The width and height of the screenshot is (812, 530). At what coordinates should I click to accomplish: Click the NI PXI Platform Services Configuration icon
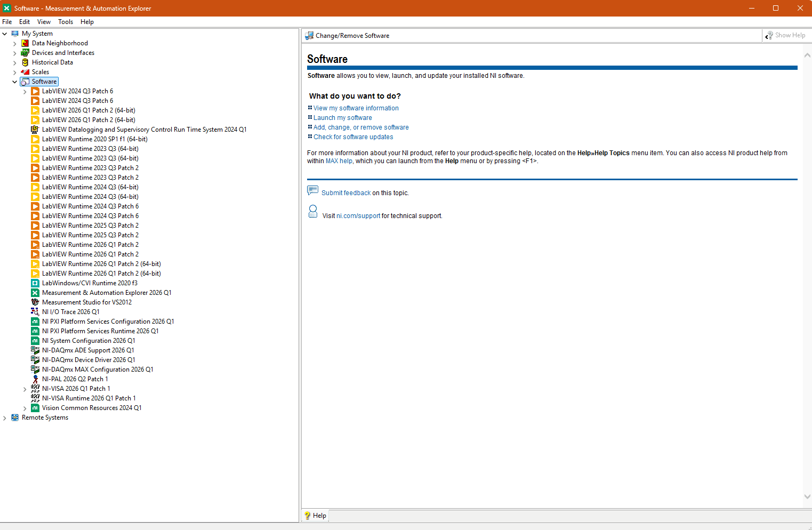(x=35, y=322)
